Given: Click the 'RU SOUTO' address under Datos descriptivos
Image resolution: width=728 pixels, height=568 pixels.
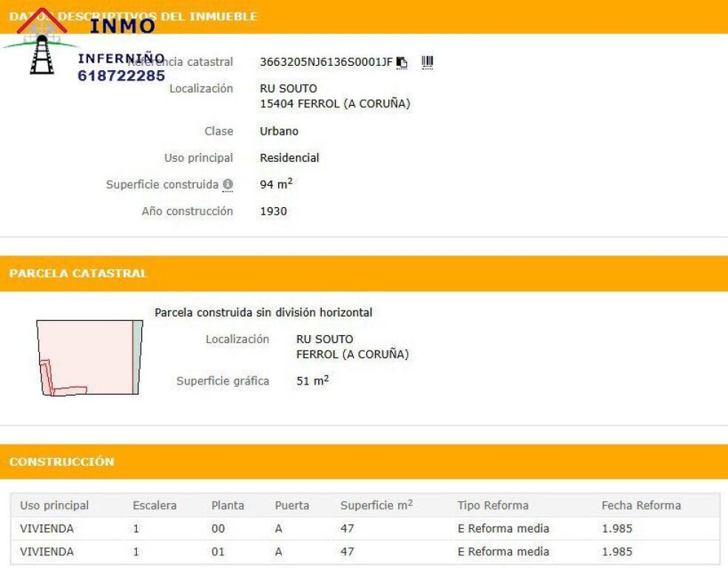Looking at the screenshot, I should tap(289, 89).
